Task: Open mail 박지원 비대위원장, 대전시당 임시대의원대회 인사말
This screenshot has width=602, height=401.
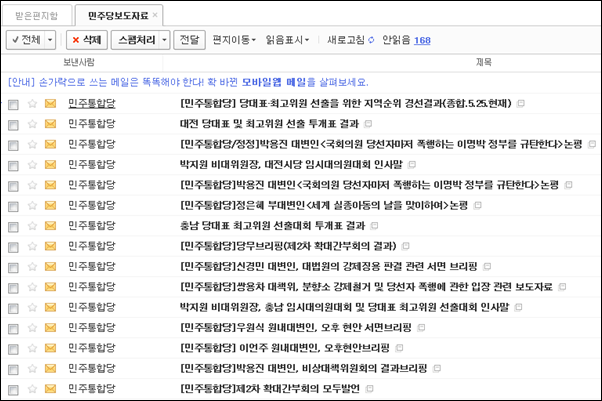Action: 291,164
